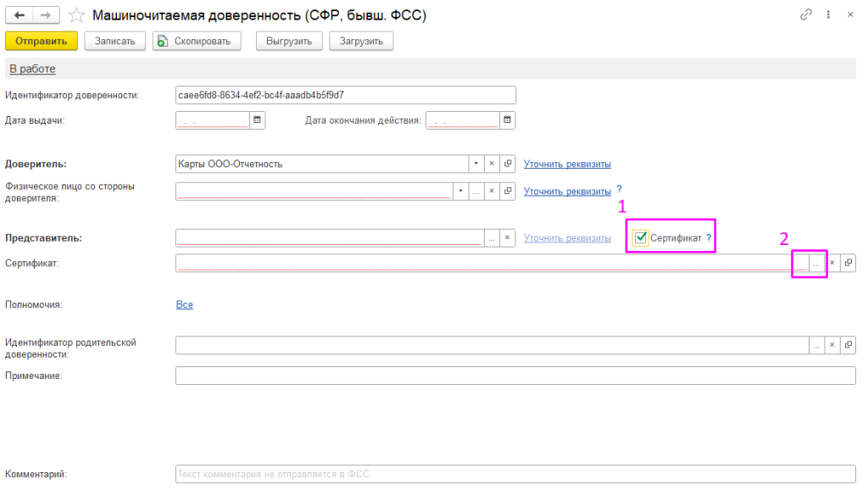This screenshot has height=490, width=868.
Task: Open the more options three-dot menu
Action: tap(827, 15)
